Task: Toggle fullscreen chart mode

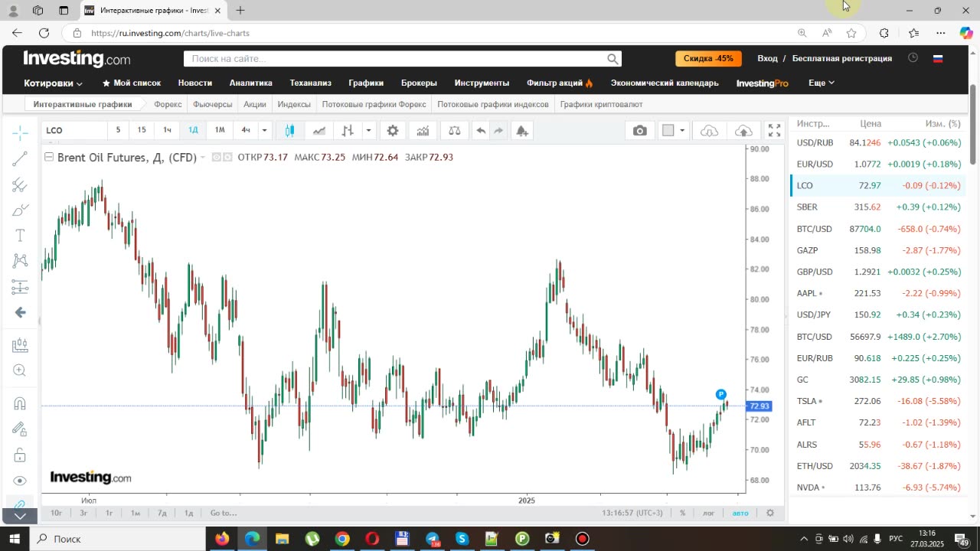Action: click(774, 131)
